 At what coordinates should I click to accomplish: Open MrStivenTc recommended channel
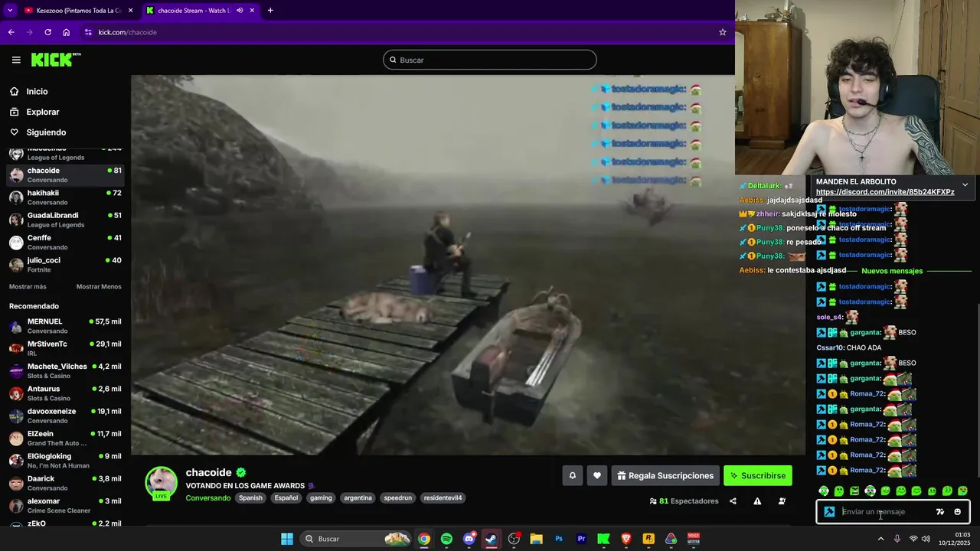(65, 348)
